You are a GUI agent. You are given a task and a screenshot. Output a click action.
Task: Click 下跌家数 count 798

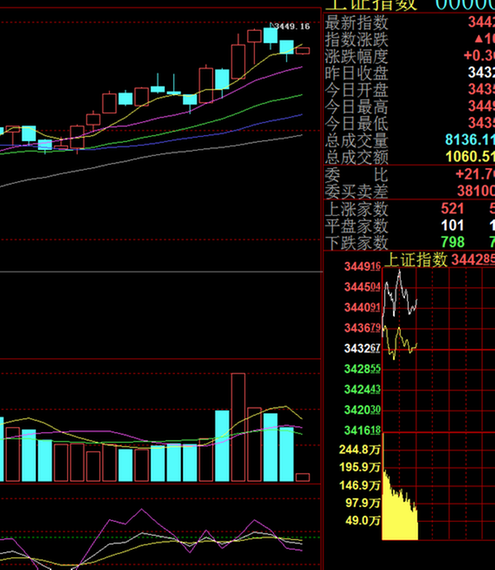point(452,242)
